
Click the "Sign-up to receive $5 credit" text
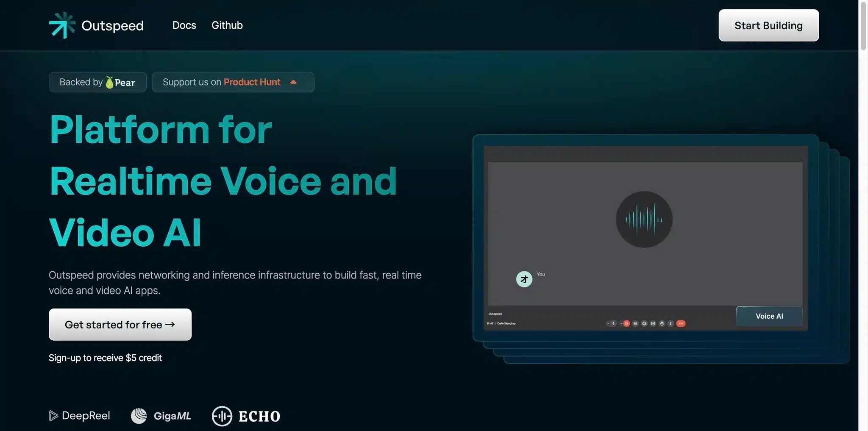105,358
